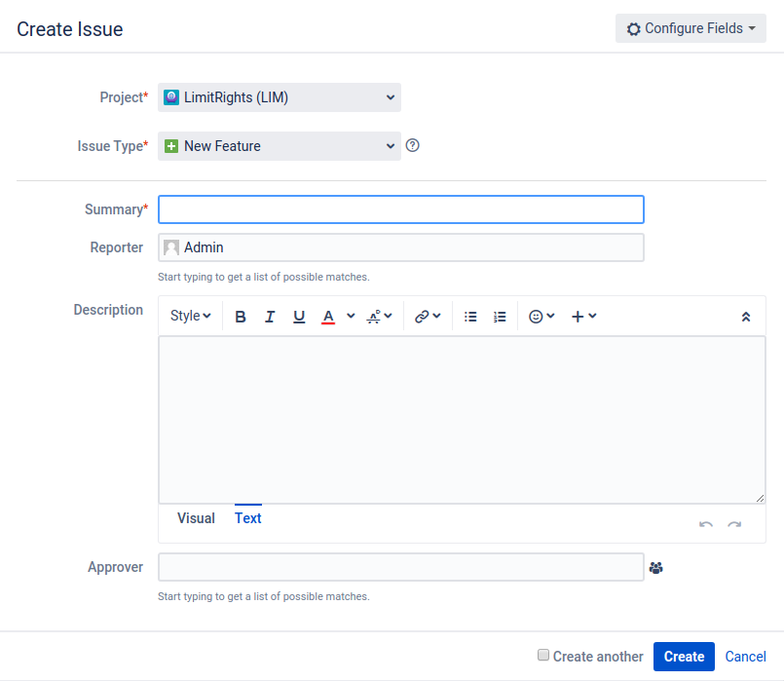Insert a bulleted list
784x681 pixels.
click(470, 317)
